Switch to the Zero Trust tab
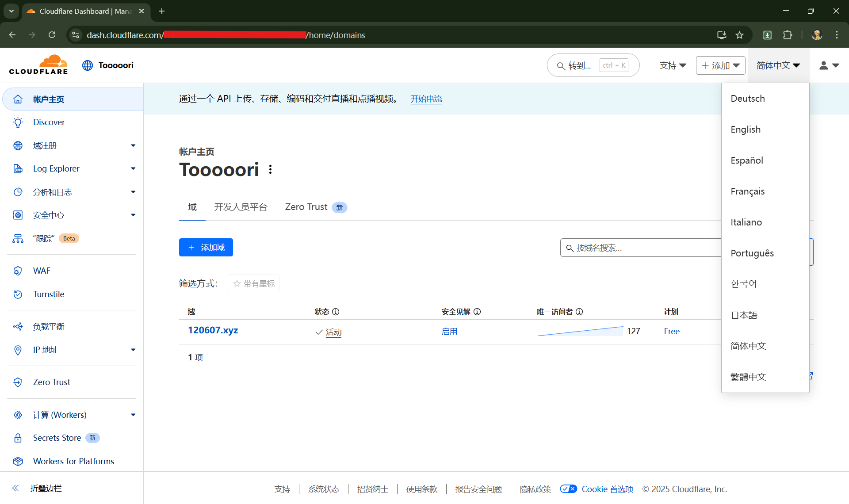The width and height of the screenshot is (849, 504). 306,207
